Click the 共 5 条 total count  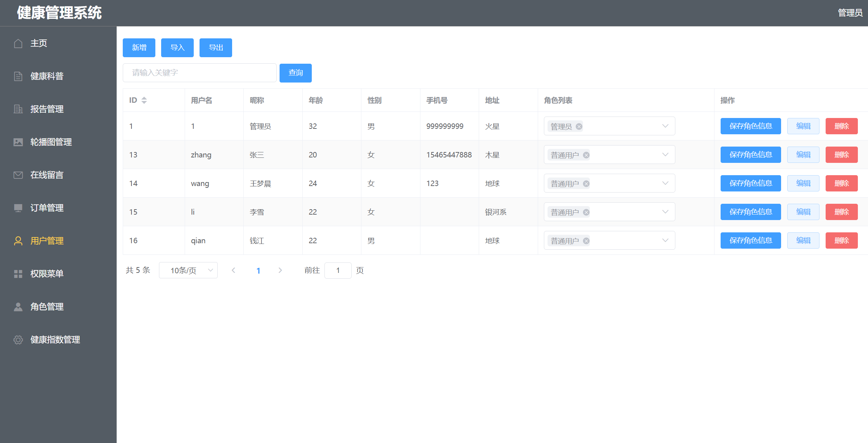point(138,270)
